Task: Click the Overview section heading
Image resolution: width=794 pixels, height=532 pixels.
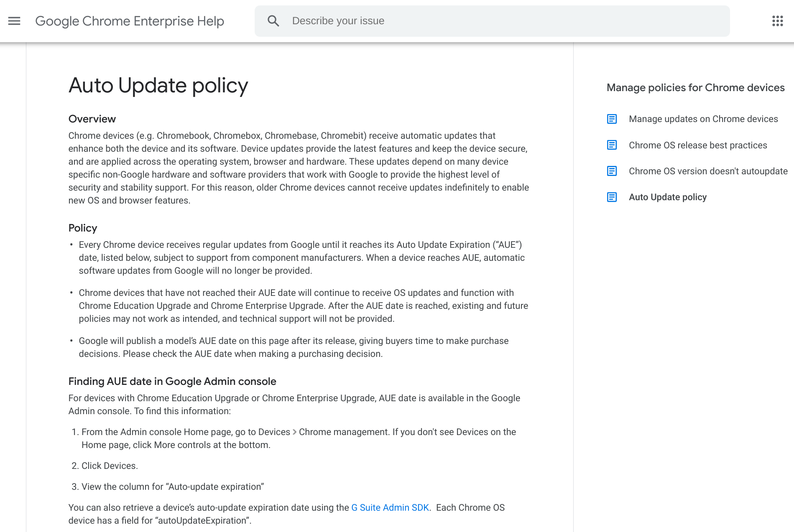Action: pos(92,119)
